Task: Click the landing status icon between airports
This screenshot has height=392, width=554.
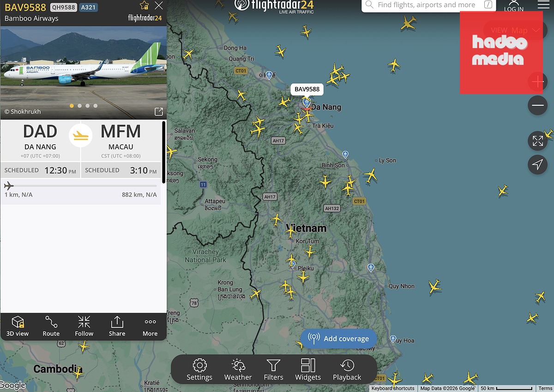Action: [x=81, y=136]
